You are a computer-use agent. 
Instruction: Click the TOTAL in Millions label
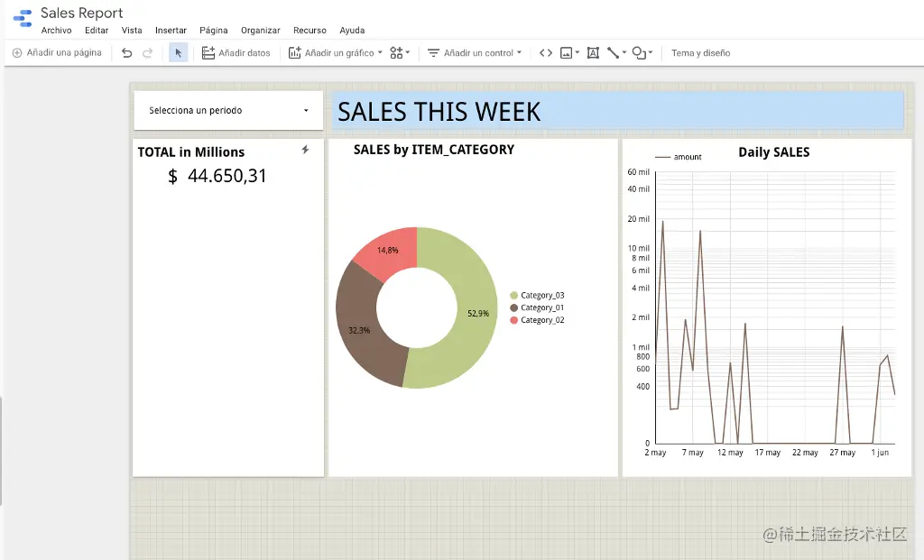(191, 151)
